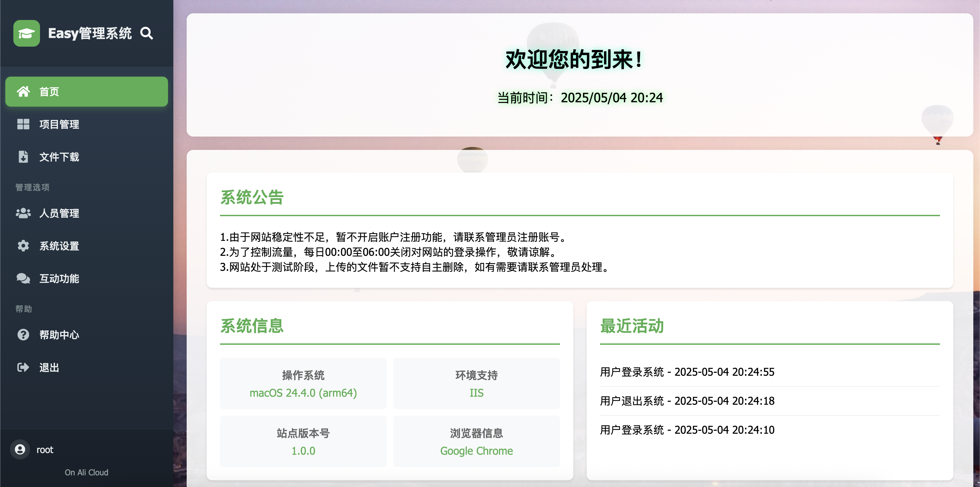This screenshot has width=980, height=487.
Task: Click the root user avatar icon
Action: tap(20, 450)
